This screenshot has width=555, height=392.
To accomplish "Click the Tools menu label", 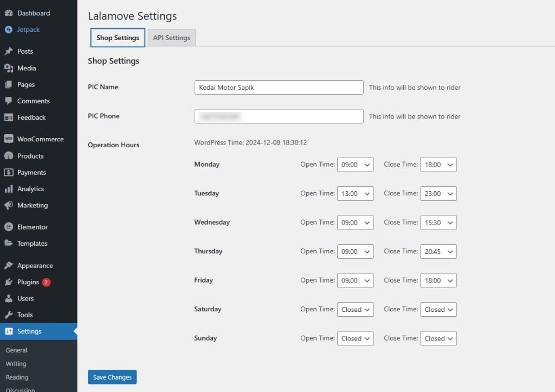I will tap(25, 315).
